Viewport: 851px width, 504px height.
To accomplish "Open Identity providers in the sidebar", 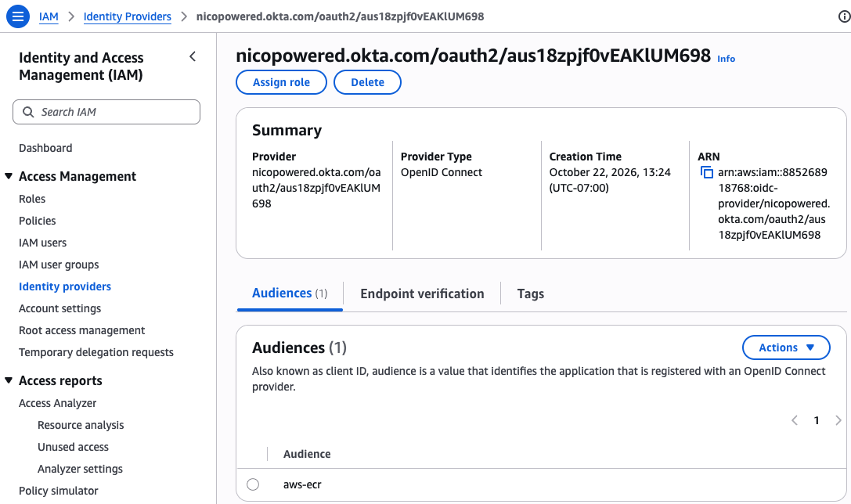I will (64, 286).
